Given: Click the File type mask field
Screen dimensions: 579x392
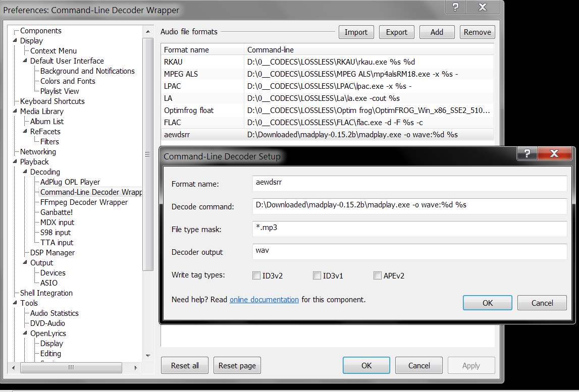Looking at the screenshot, I should [x=409, y=229].
